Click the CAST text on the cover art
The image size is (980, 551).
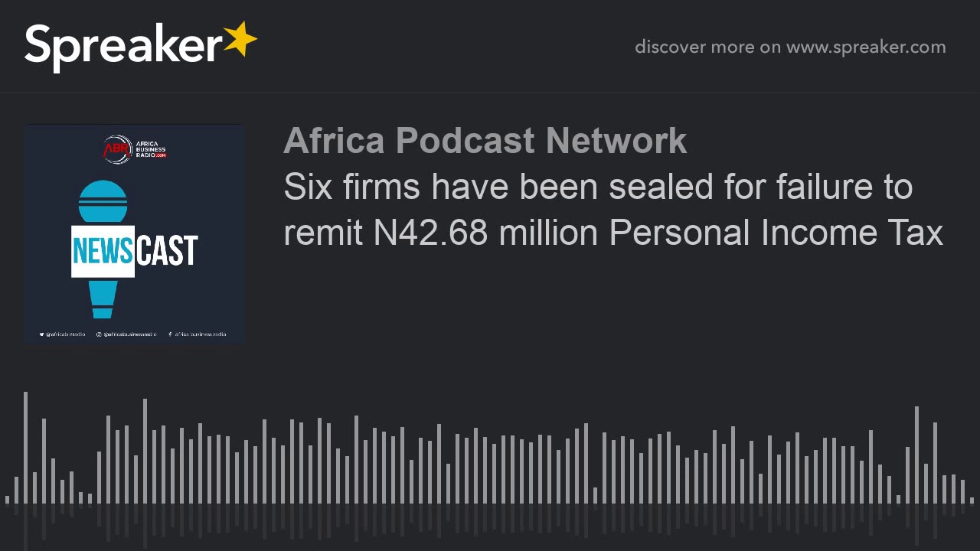coord(166,251)
